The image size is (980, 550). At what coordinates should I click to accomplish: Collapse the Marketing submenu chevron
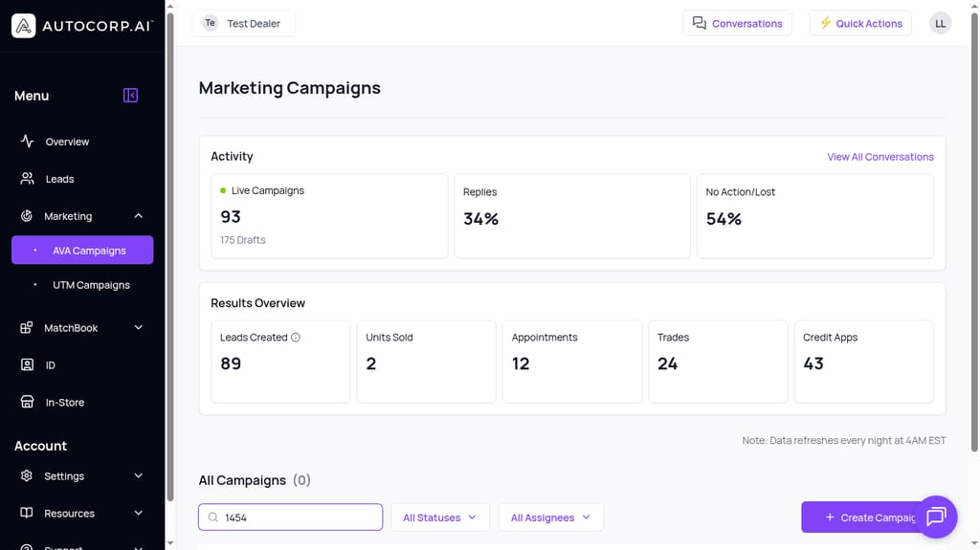(138, 215)
